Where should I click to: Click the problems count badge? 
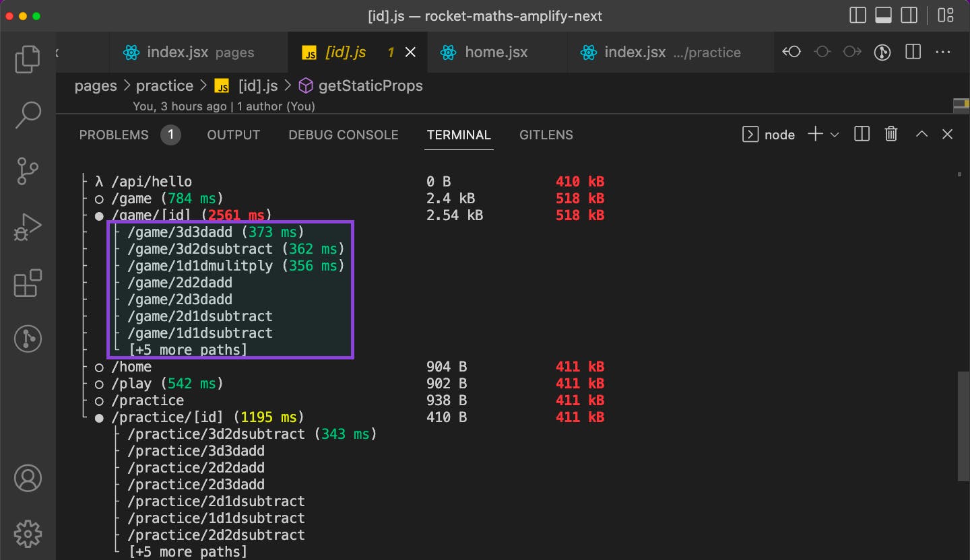[x=171, y=135]
